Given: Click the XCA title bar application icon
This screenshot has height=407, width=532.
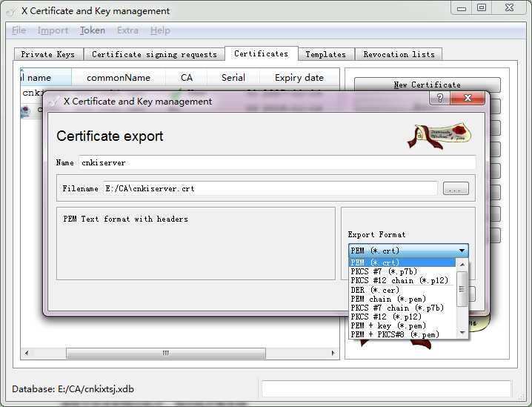Looking at the screenshot, I should click(x=11, y=12).
